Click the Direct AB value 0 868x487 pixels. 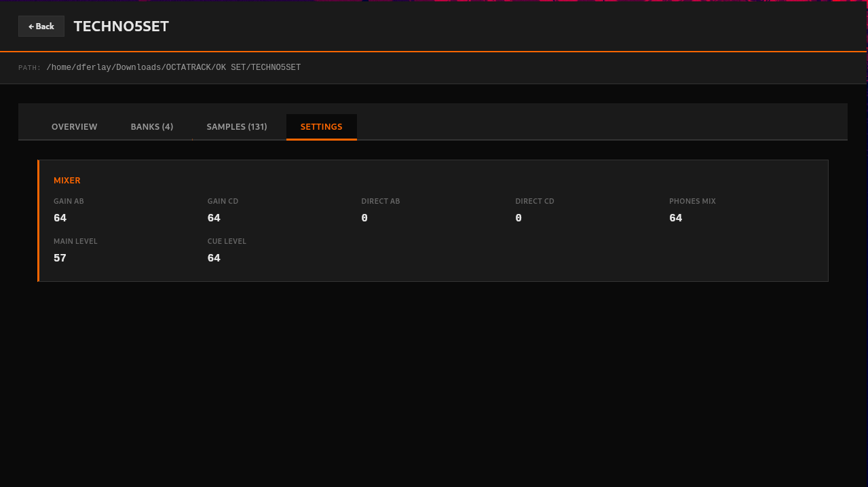coord(364,218)
